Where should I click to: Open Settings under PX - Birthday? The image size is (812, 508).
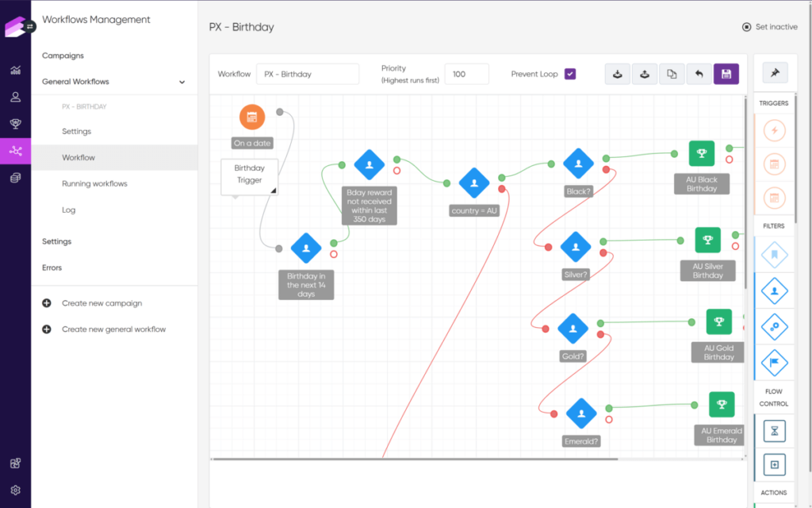tap(77, 132)
